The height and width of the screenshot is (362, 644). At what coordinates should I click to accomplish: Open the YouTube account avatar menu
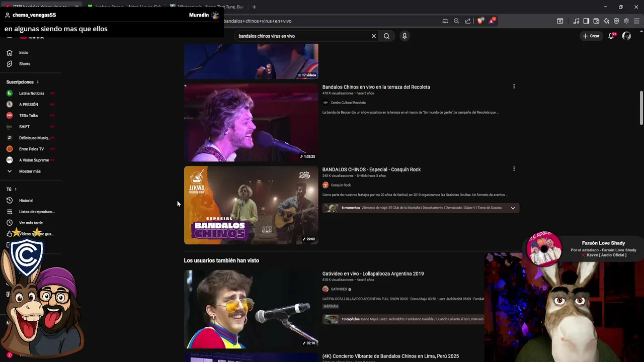point(626,36)
